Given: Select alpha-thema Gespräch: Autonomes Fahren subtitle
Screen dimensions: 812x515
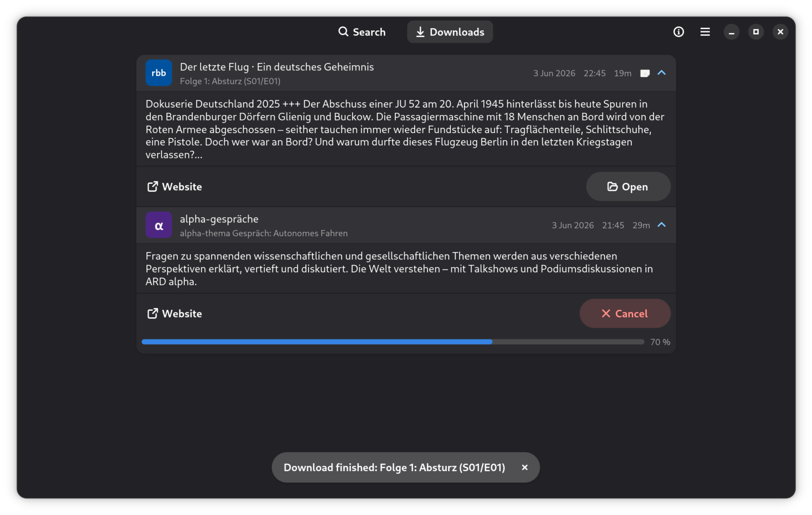Looking at the screenshot, I should pos(264,233).
